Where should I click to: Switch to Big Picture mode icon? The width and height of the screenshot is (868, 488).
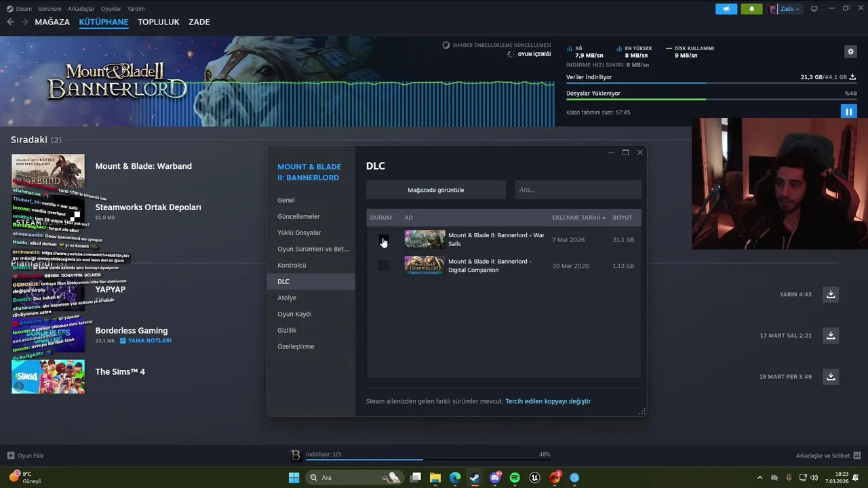click(x=814, y=9)
